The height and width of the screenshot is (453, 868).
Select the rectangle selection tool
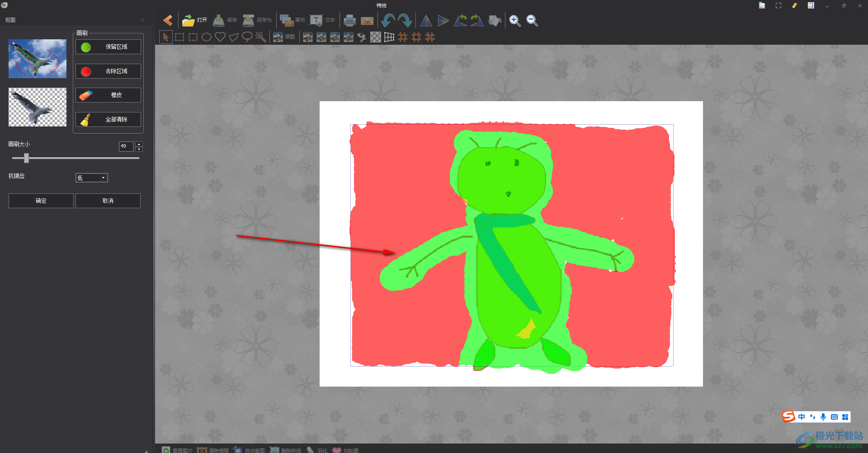[179, 37]
